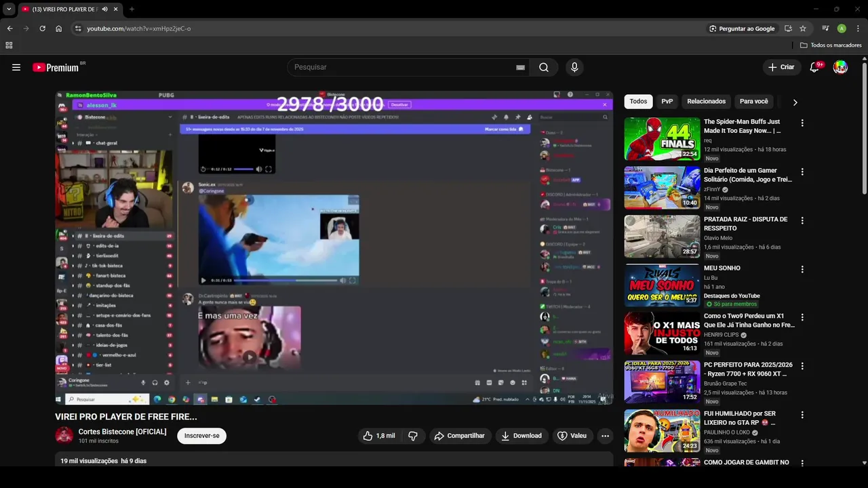The width and height of the screenshot is (868, 488).
Task: Open a new browser tab
Action: (132, 9)
